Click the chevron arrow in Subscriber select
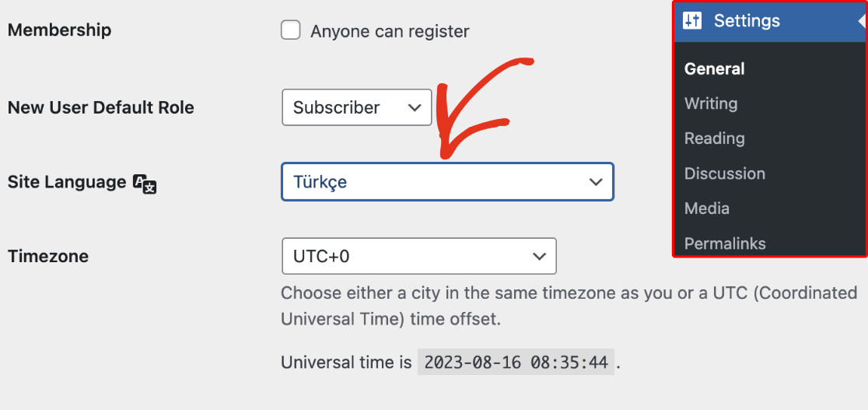This screenshot has height=410, width=868. 415,107
